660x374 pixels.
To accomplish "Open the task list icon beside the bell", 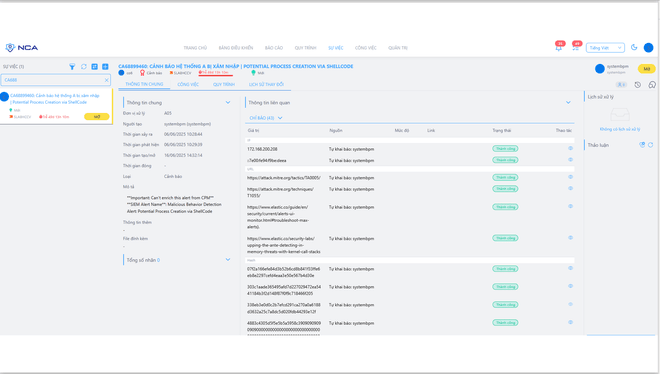I will click(575, 48).
